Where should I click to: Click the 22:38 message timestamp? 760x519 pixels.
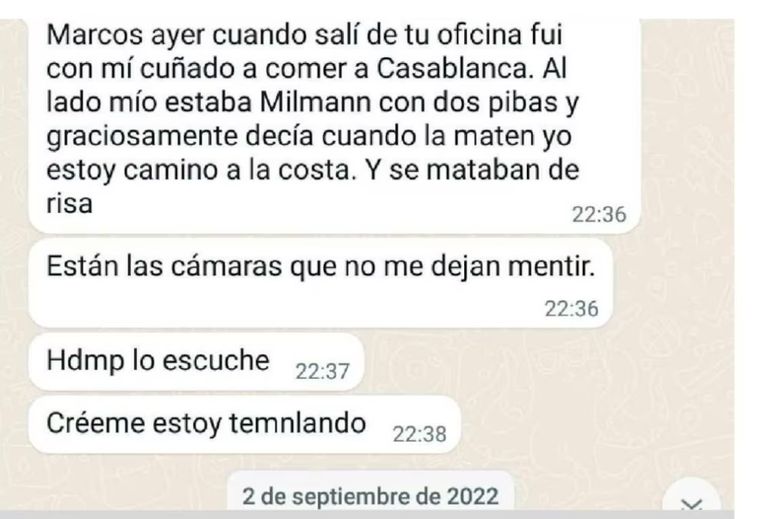click(x=419, y=434)
